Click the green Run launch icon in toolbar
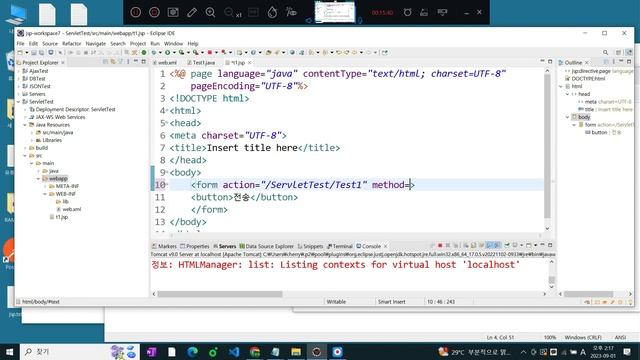The height and width of the screenshot is (360, 640). pyautogui.click(x=167, y=52)
